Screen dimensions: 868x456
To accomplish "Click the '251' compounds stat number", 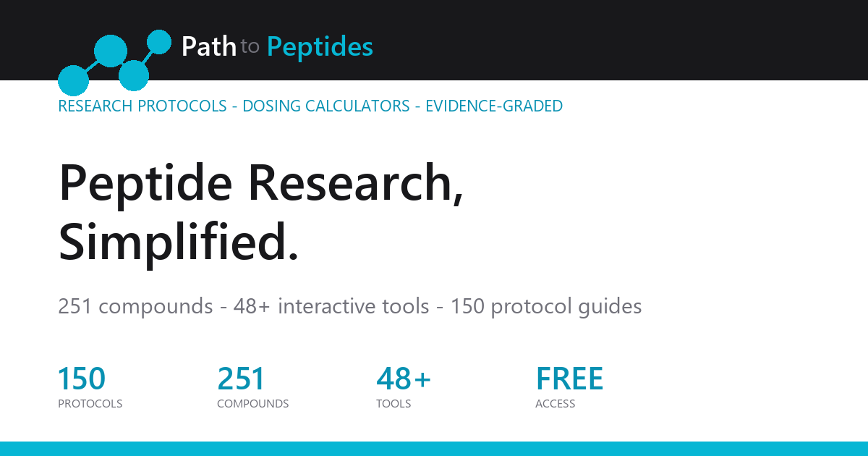I will [241, 379].
